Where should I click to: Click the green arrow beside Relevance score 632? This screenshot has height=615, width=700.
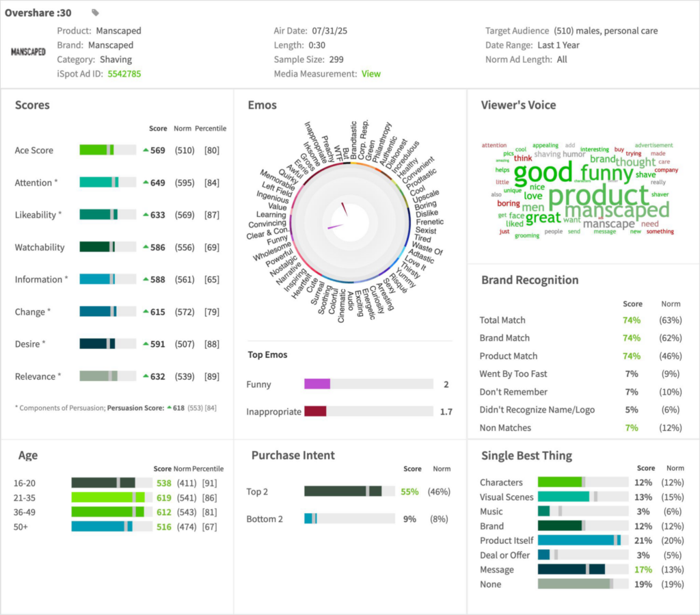[x=146, y=376]
